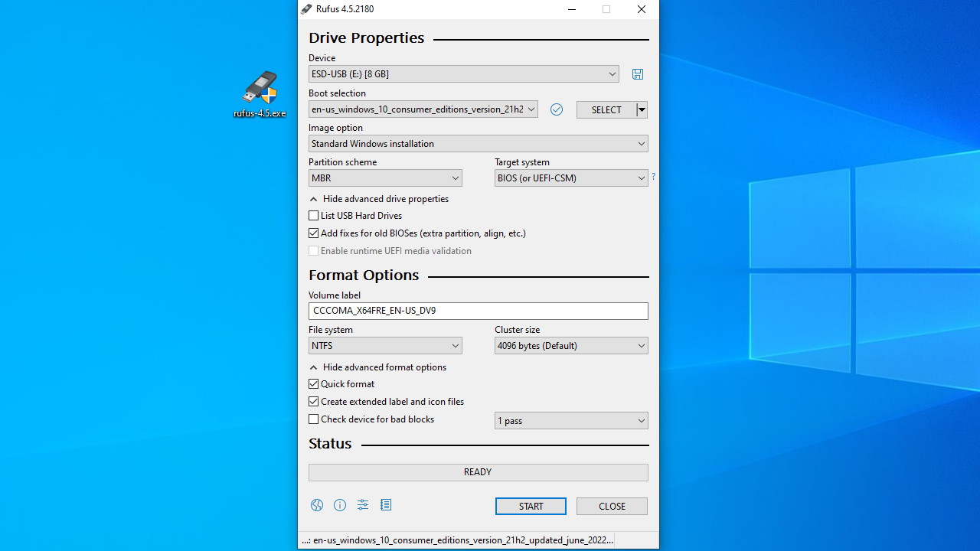The image size is (980, 551).
Task: Click the checksum verification checkmark icon
Action: click(x=557, y=109)
